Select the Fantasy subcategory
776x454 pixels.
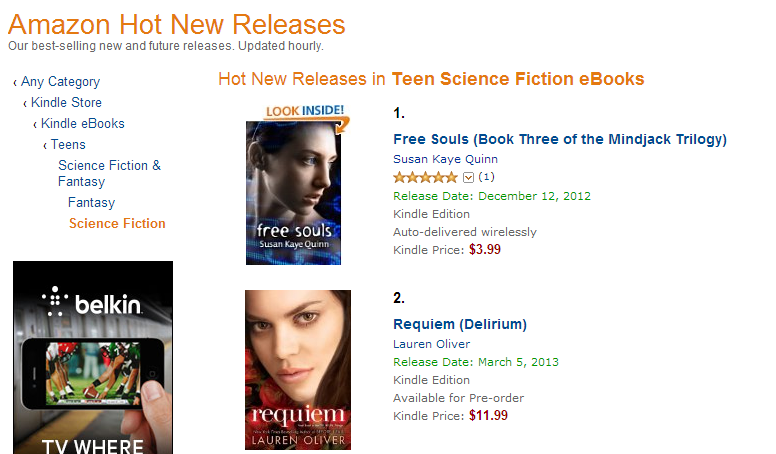point(91,202)
